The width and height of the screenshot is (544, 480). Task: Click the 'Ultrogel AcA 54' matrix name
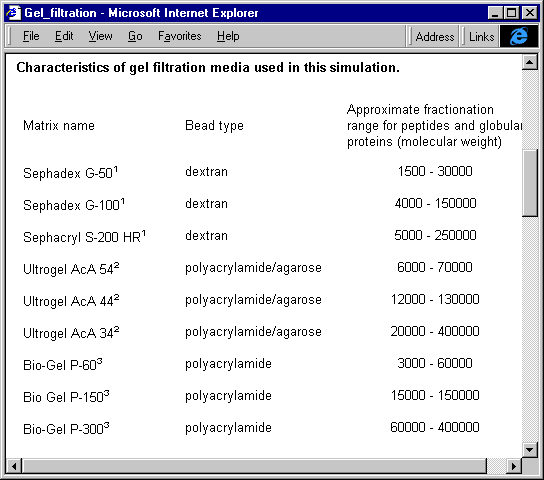point(71,269)
